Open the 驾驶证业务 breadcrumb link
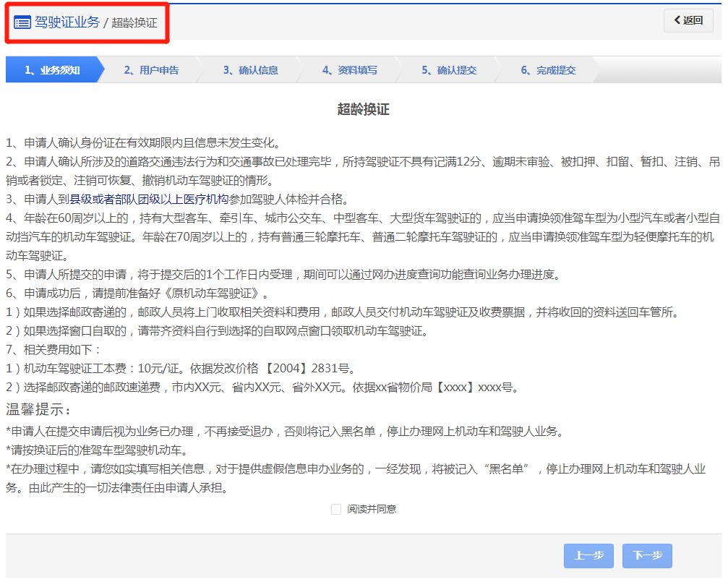This screenshot has height=582, width=728. [67, 22]
